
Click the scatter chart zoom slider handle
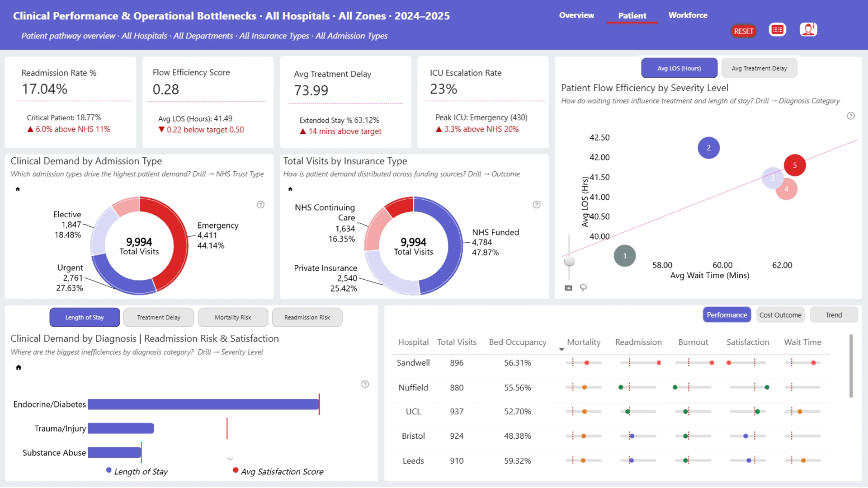tap(569, 261)
